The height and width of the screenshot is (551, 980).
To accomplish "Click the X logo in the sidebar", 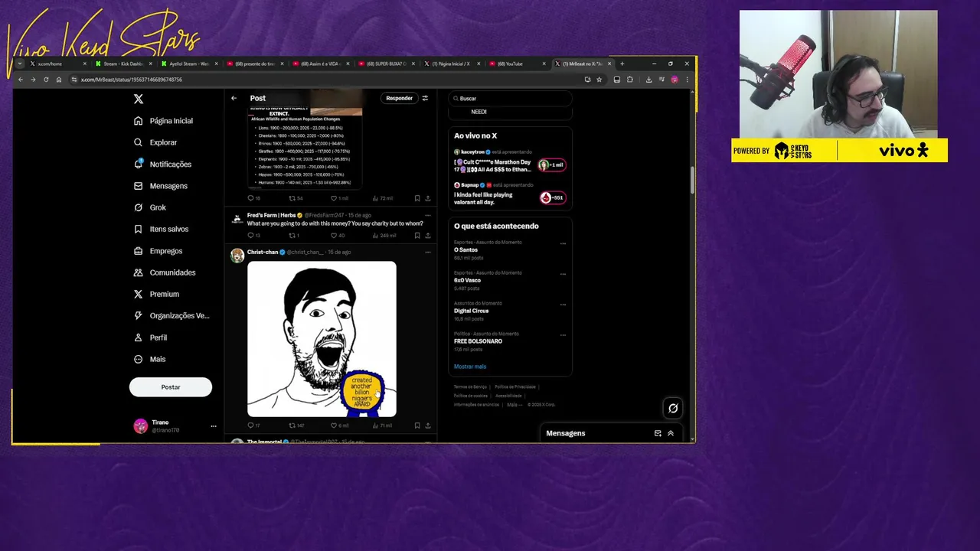I will click(139, 99).
